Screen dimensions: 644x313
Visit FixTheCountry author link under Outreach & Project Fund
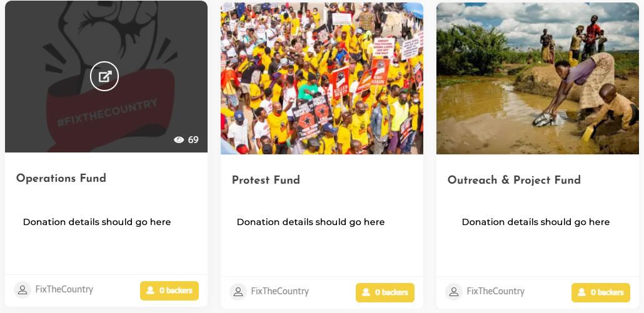click(x=495, y=291)
